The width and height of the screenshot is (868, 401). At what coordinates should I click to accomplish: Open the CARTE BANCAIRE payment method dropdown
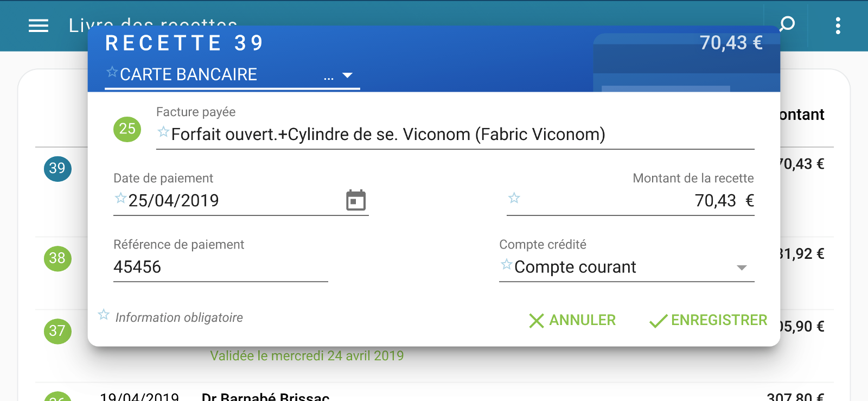click(x=348, y=75)
